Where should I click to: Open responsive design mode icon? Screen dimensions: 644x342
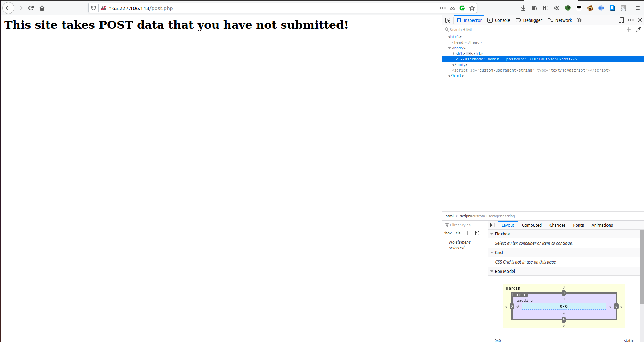[621, 20]
